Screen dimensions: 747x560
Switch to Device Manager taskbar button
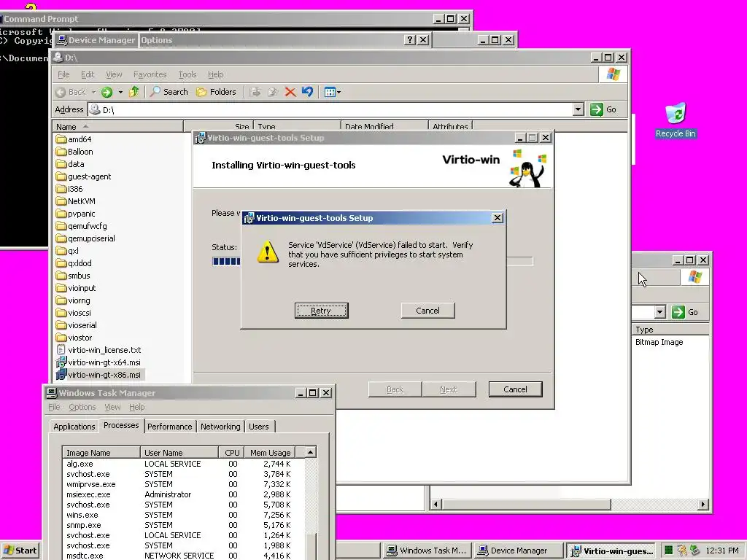pyautogui.click(x=519, y=551)
